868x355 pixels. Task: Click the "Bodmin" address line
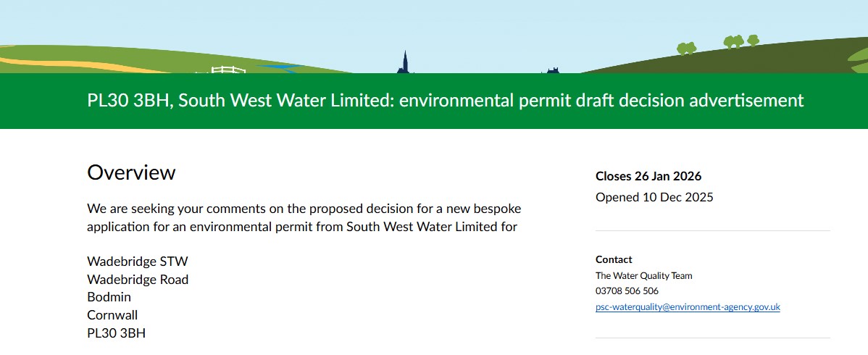click(109, 297)
